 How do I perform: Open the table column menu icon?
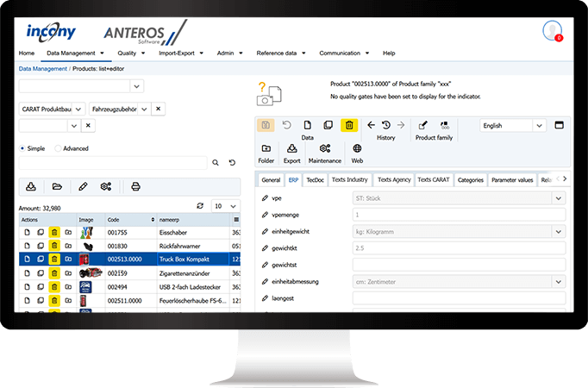(x=236, y=220)
